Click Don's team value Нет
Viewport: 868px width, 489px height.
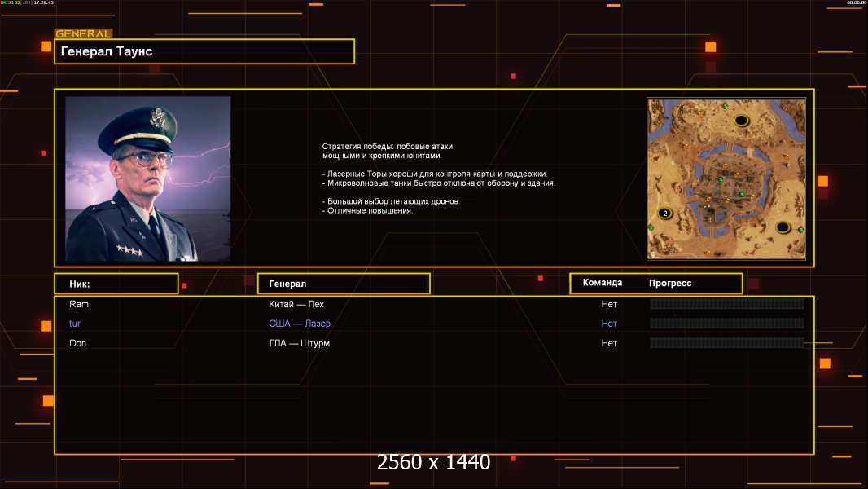(x=609, y=343)
